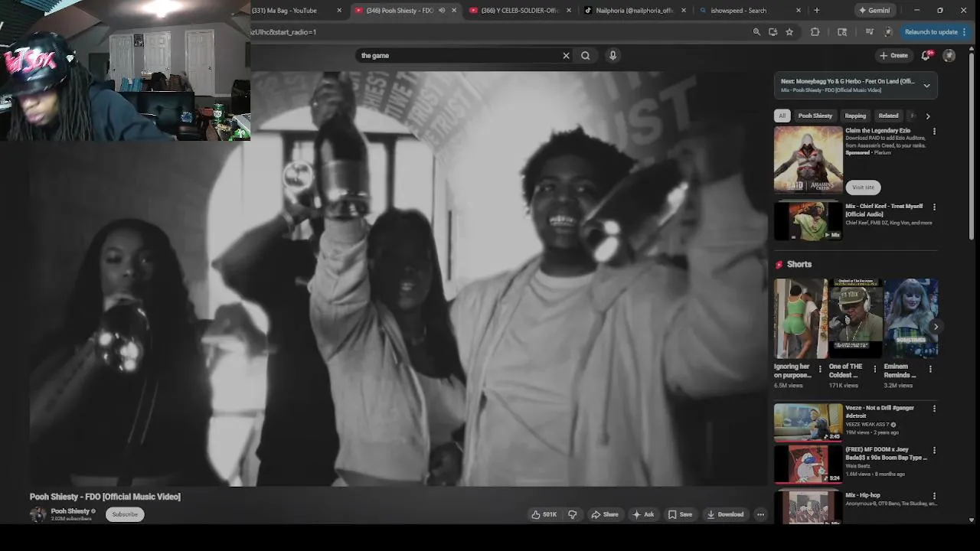Show more filter chips with right arrow
This screenshot has width=980, height=551.
[927, 116]
